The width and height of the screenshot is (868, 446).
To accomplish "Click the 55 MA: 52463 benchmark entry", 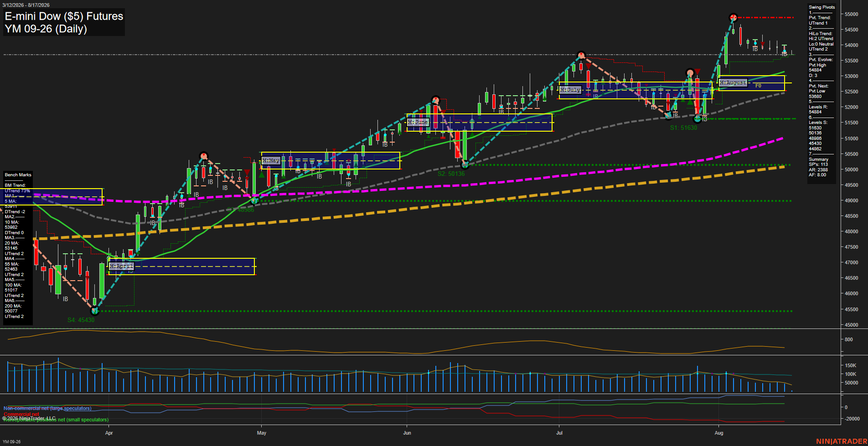I will 12,267.
